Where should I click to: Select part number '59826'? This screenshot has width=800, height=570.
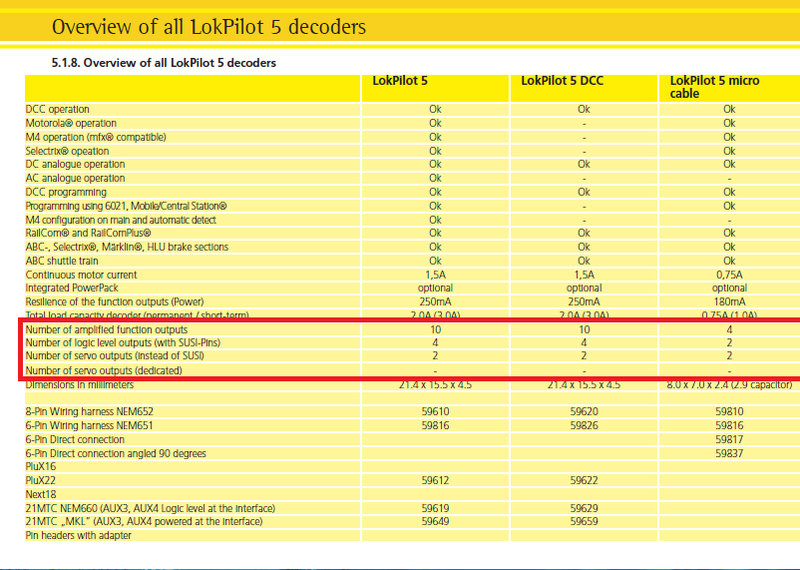584,426
